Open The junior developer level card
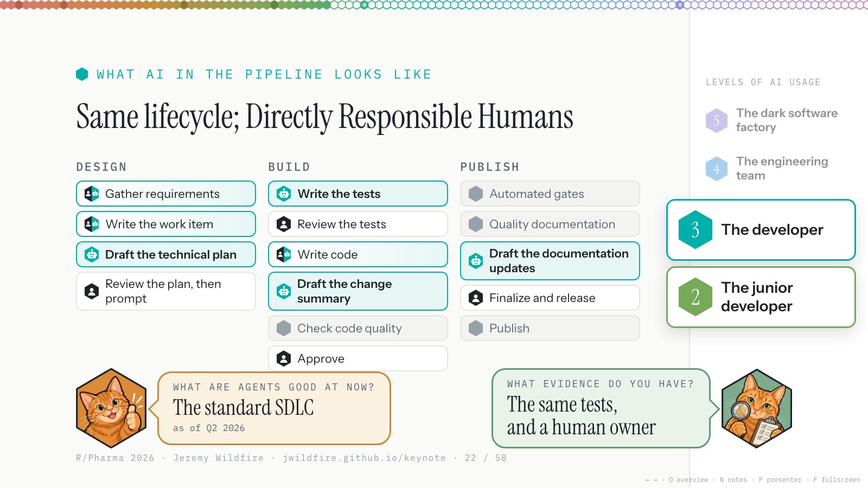 [x=761, y=297]
